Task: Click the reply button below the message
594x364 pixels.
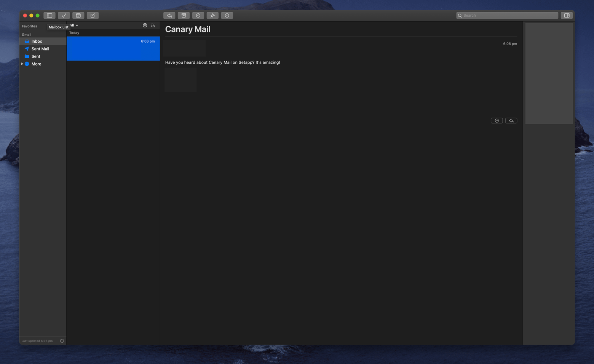Action: click(511, 121)
